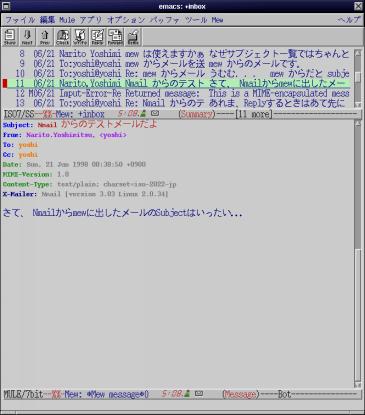The width and height of the screenshot is (365, 415).
Task: Click the summary pane scrollbar
Action: tap(358, 78)
